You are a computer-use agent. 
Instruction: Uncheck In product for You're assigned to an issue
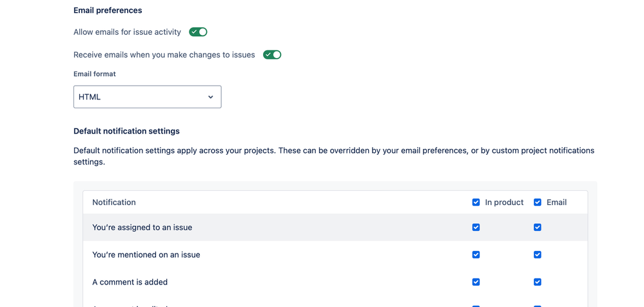point(476,227)
